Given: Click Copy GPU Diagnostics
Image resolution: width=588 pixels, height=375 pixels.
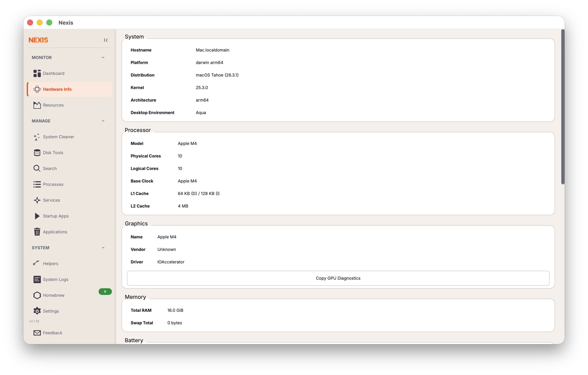Looking at the screenshot, I should 338,278.
